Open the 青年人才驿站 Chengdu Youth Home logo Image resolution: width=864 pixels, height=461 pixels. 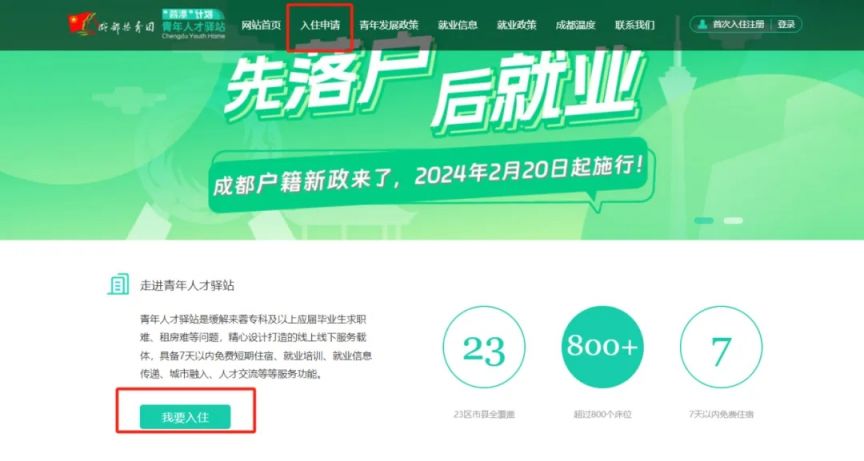click(193, 24)
